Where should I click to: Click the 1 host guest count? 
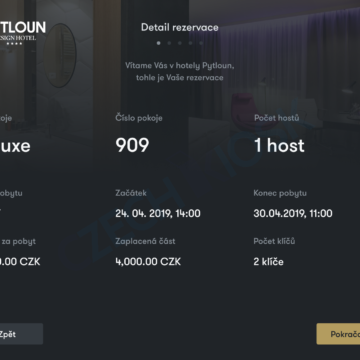(x=279, y=146)
